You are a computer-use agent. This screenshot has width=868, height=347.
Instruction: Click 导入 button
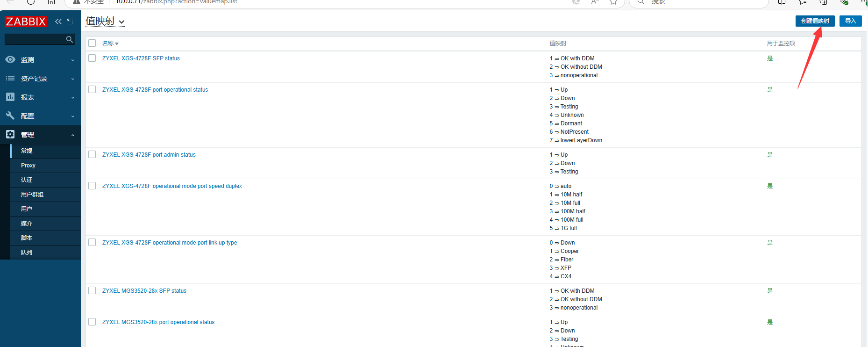click(x=851, y=21)
